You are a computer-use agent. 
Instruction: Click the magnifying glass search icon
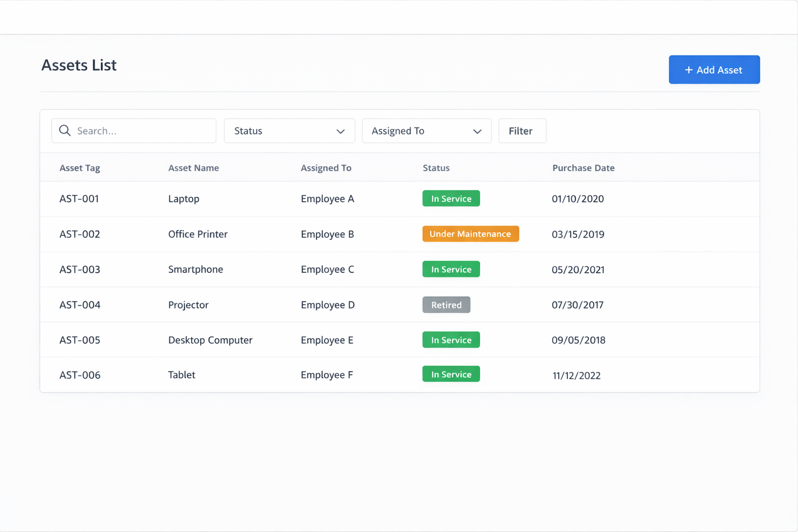[x=65, y=130]
